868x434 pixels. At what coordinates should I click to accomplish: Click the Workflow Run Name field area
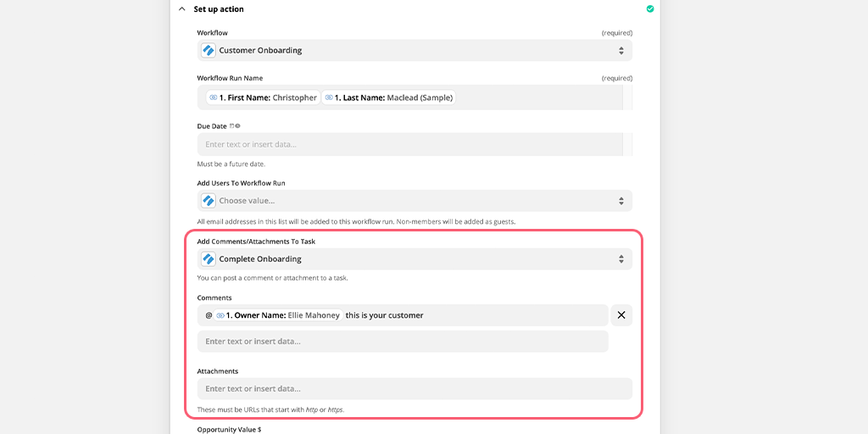pyautogui.click(x=410, y=97)
